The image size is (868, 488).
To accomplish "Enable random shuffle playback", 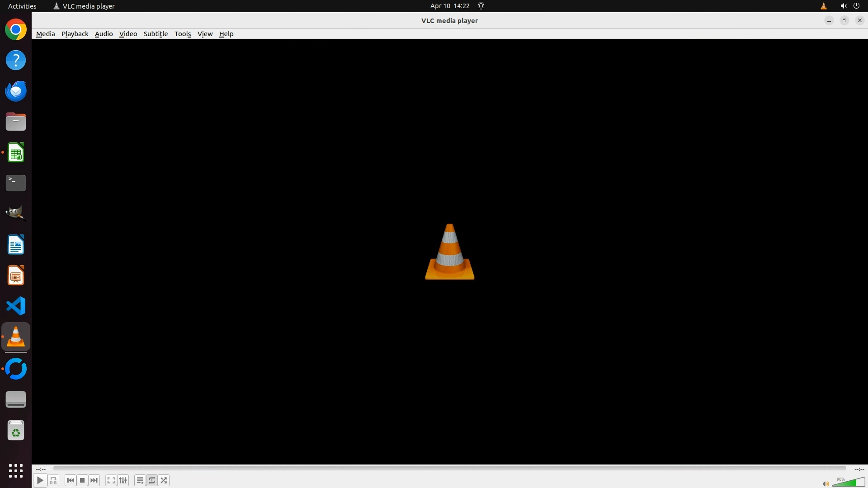I will (164, 480).
